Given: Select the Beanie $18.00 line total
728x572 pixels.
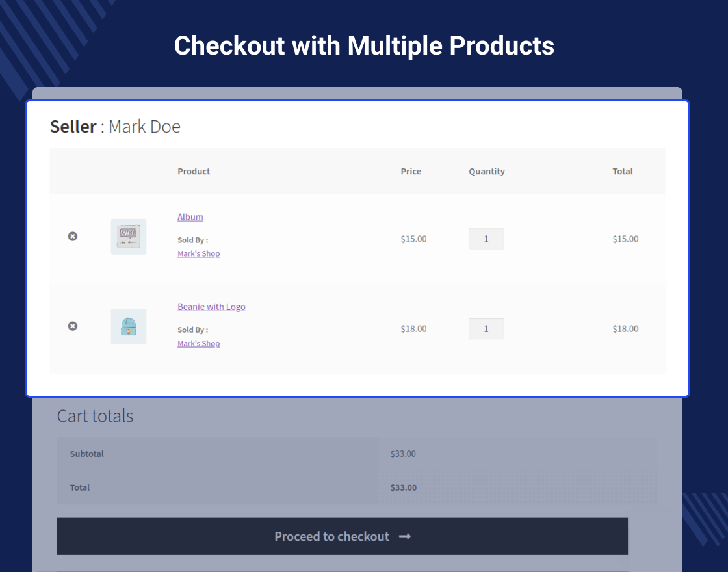Looking at the screenshot, I should [625, 329].
